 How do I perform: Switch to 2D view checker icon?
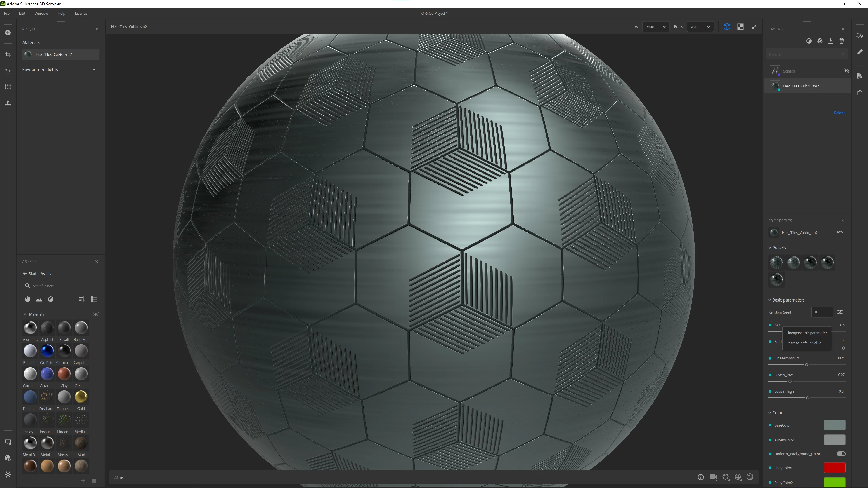[740, 27]
